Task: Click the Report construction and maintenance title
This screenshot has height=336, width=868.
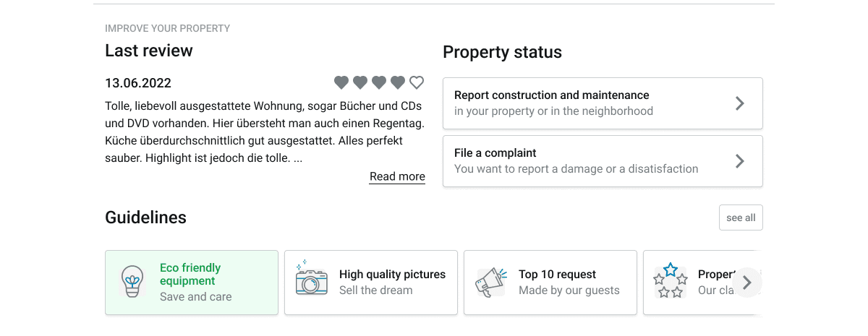Action: (552, 95)
